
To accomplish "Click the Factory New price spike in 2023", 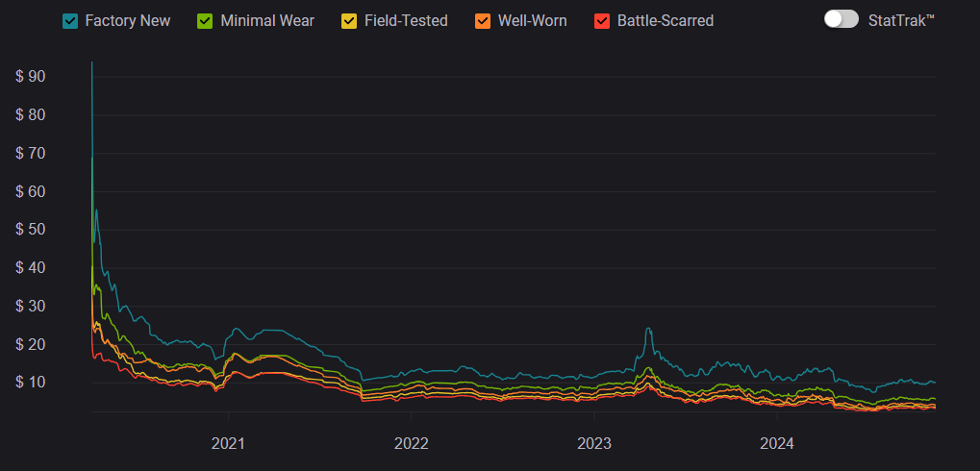I will 648,330.
